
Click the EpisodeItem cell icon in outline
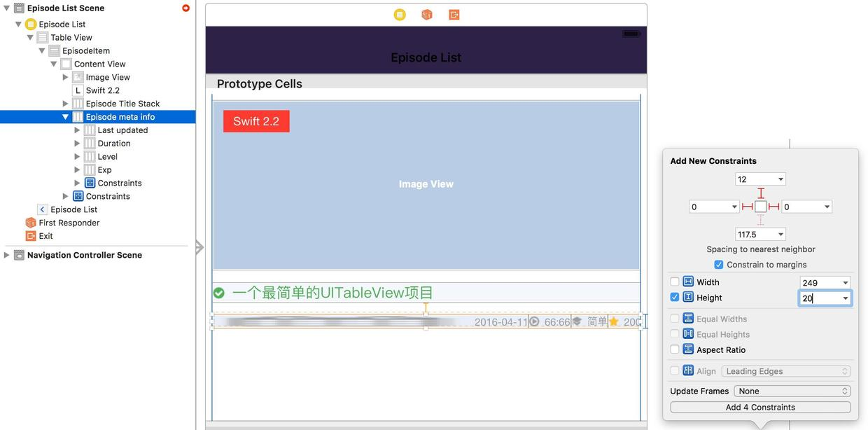click(55, 51)
